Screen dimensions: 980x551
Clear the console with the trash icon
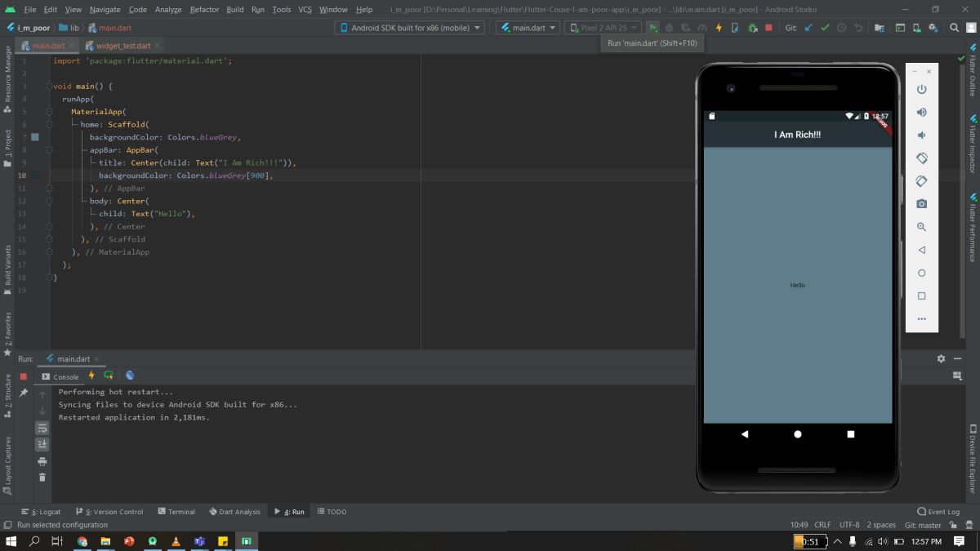click(x=42, y=478)
